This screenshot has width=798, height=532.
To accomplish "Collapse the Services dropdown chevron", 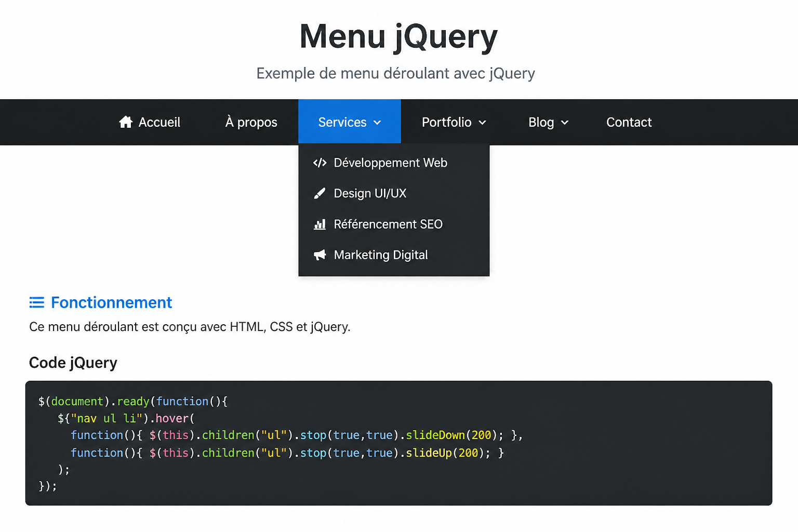I will click(377, 123).
